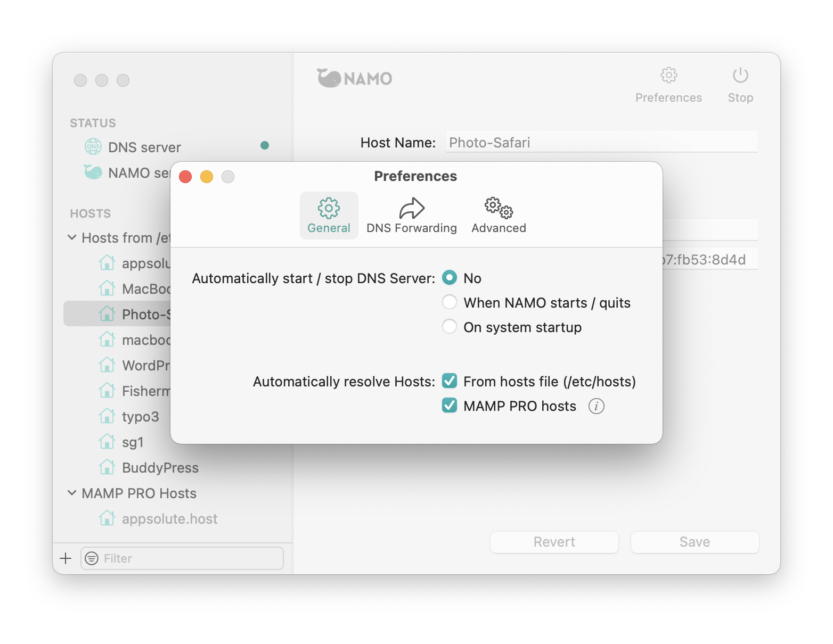
Task: Click the DNS Forwarding arrow icon
Action: tap(412, 208)
